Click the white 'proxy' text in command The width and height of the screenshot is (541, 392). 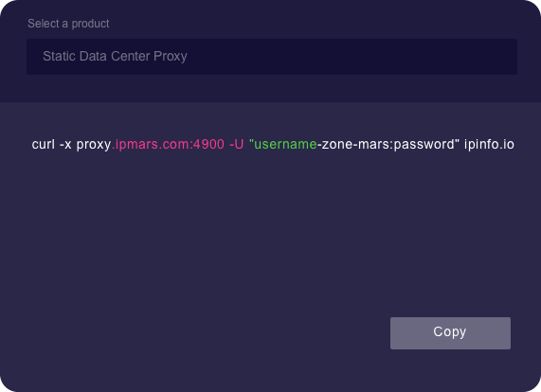[94, 145]
